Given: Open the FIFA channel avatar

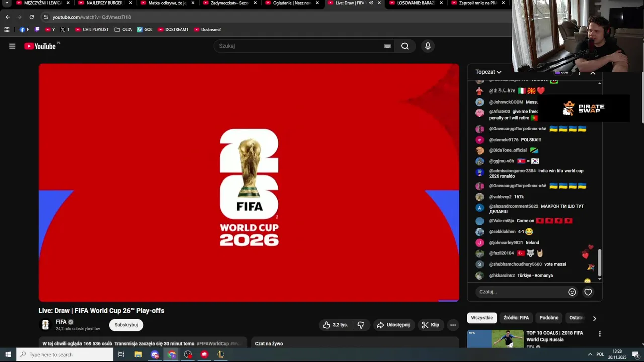Looking at the screenshot, I should (x=45, y=325).
